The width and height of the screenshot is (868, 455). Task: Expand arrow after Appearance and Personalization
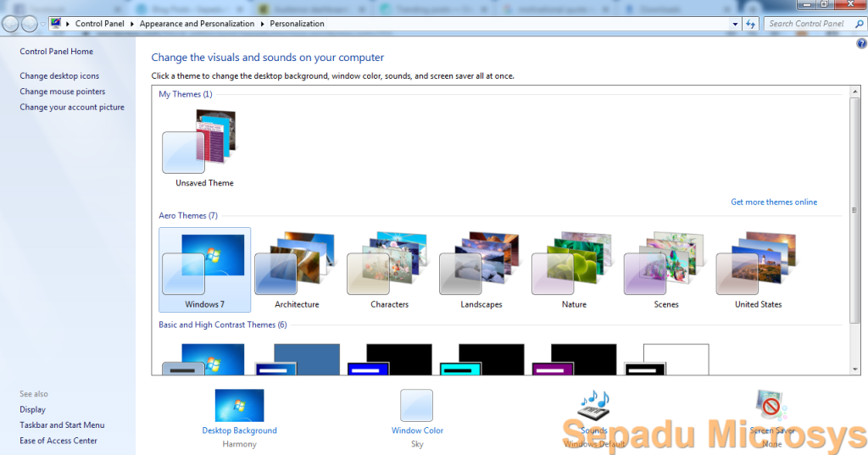tap(262, 24)
